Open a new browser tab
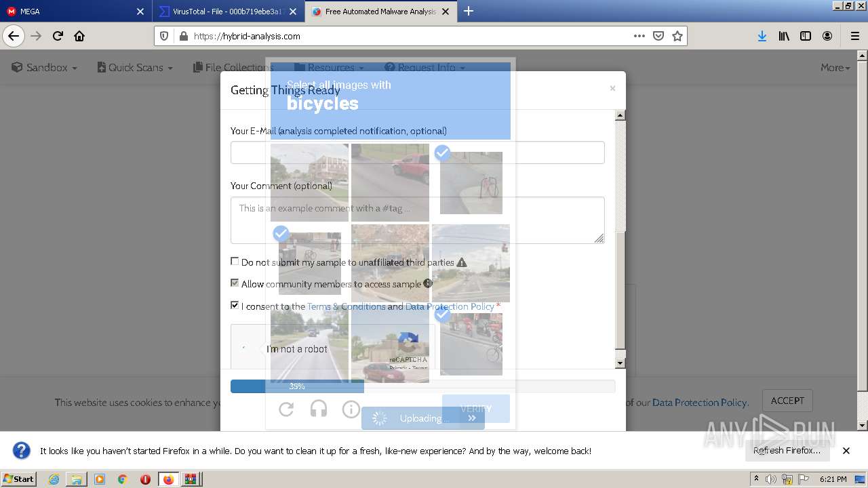 468,11
